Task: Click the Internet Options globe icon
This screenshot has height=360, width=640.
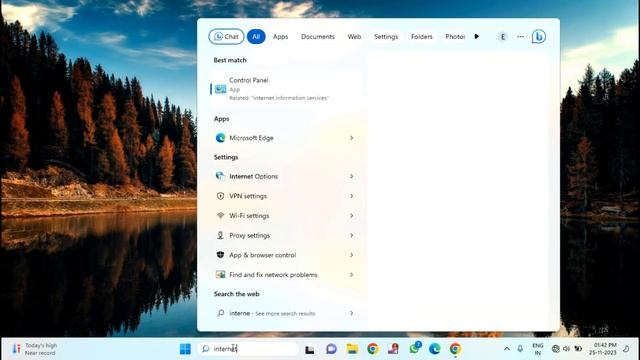Action: coord(220,176)
